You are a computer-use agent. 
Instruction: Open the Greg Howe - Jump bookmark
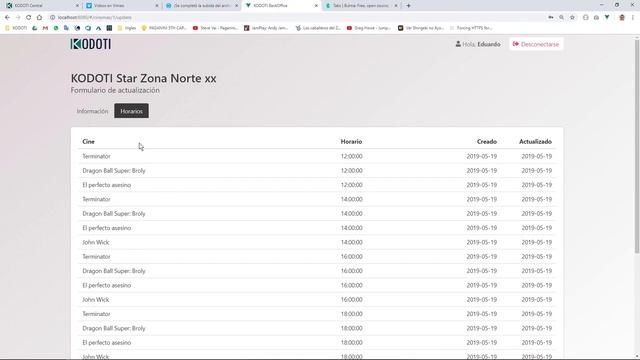point(369,28)
